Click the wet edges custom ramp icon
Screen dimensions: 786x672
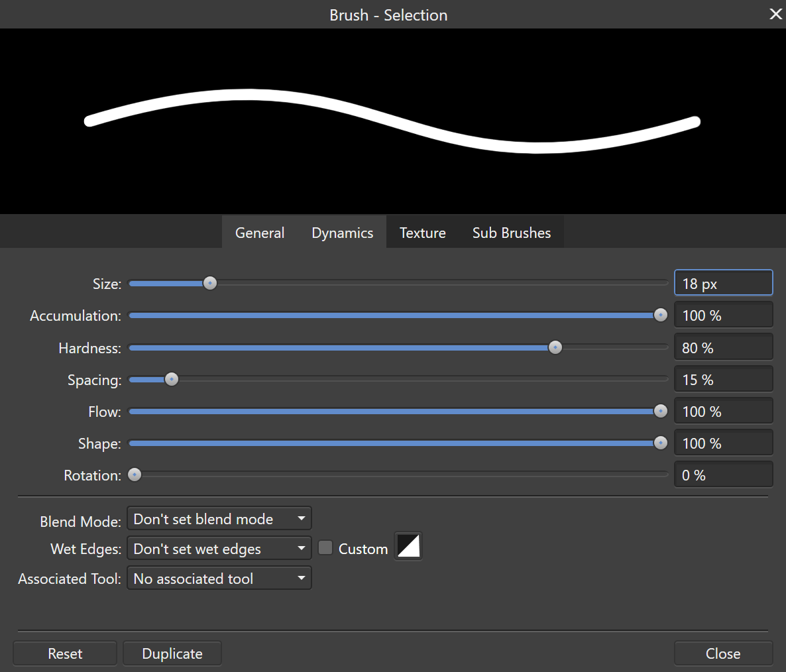click(408, 547)
